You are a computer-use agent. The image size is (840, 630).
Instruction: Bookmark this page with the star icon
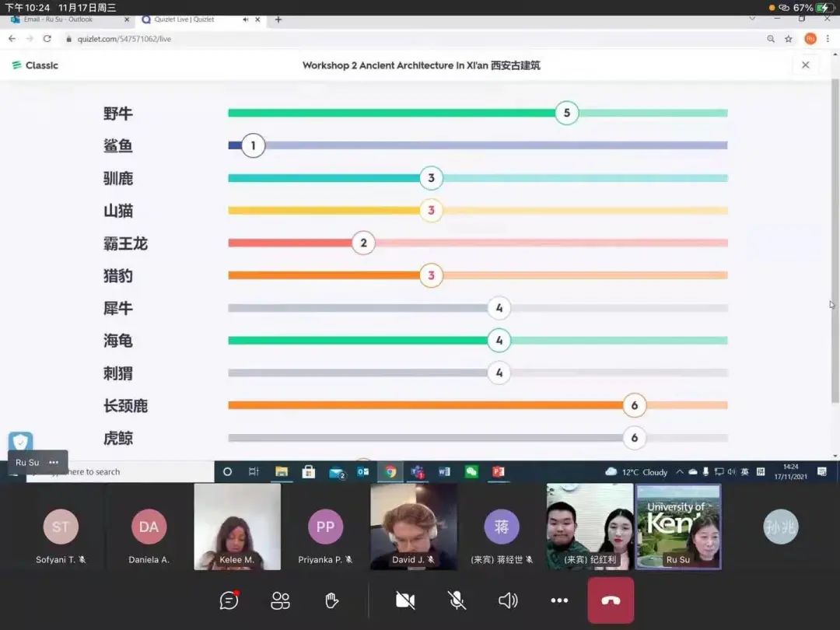point(789,39)
